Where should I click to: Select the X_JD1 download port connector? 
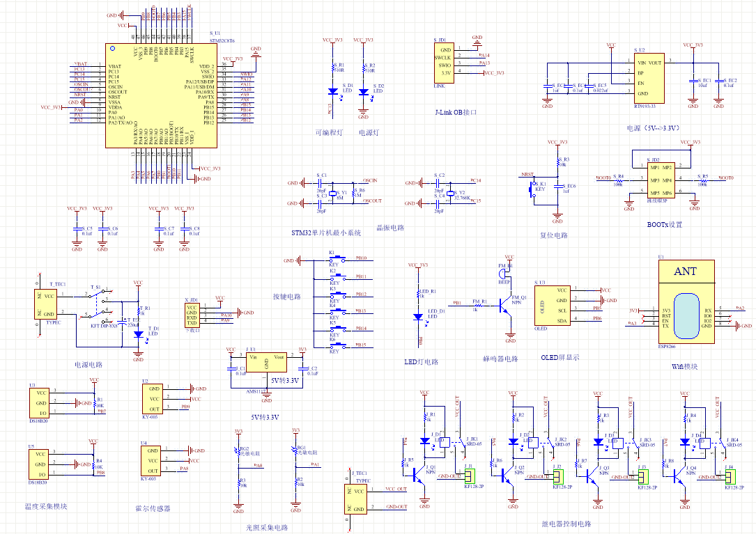pyautogui.click(x=192, y=315)
